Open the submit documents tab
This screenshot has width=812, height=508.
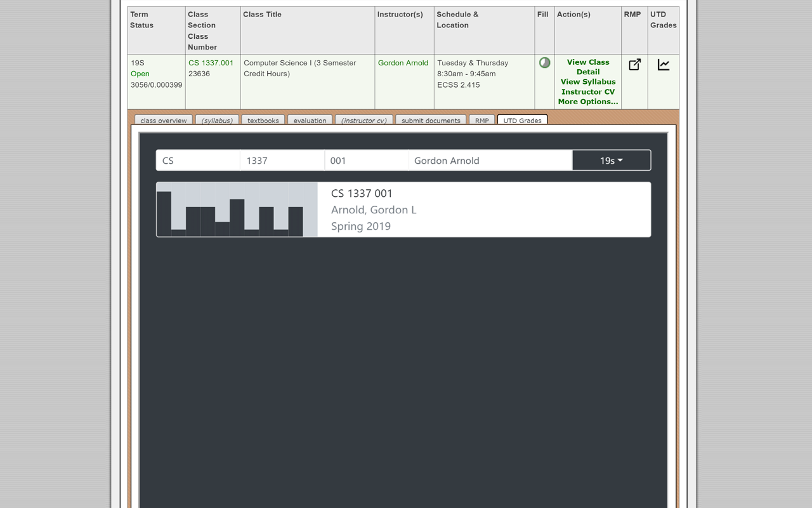click(x=431, y=120)
